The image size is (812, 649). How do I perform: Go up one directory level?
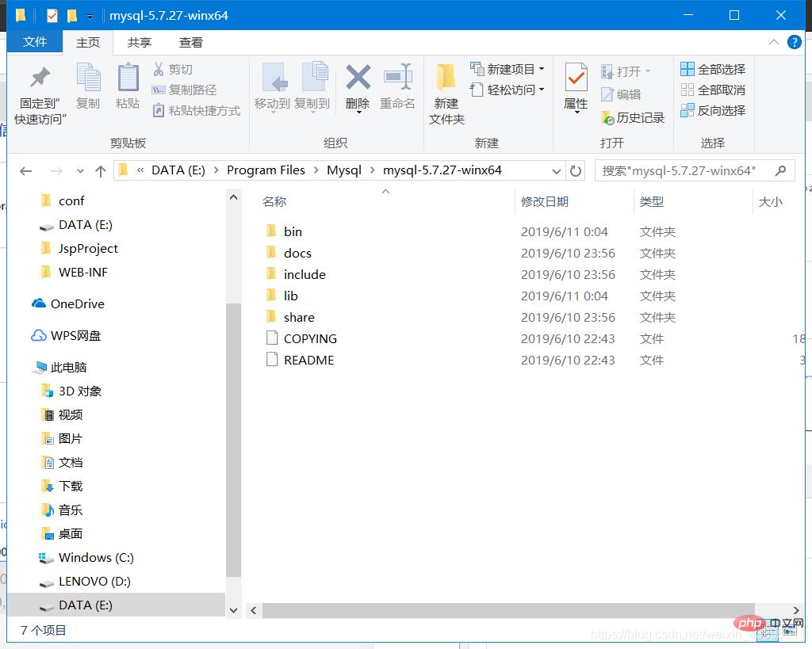[x=101, y=170]
